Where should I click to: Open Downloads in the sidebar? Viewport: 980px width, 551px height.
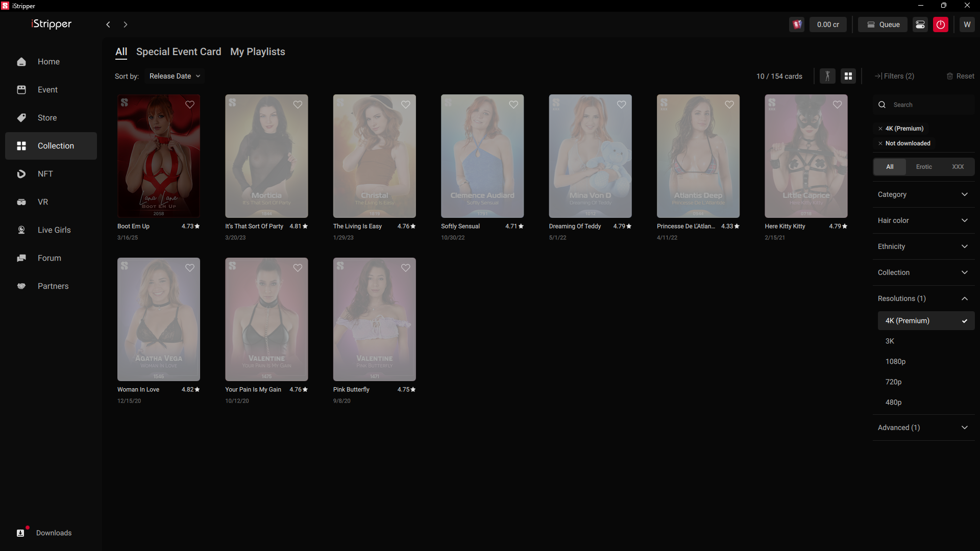coord(53,533)
